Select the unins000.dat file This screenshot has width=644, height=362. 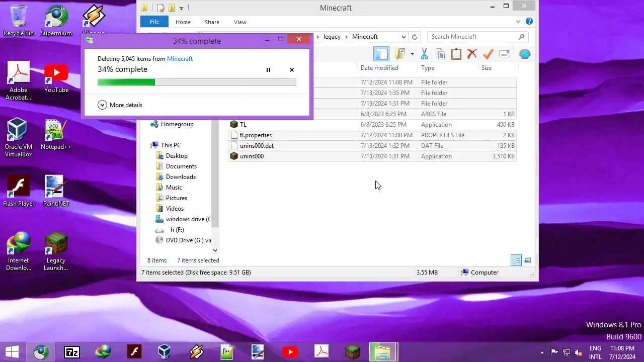click(372, 146)
